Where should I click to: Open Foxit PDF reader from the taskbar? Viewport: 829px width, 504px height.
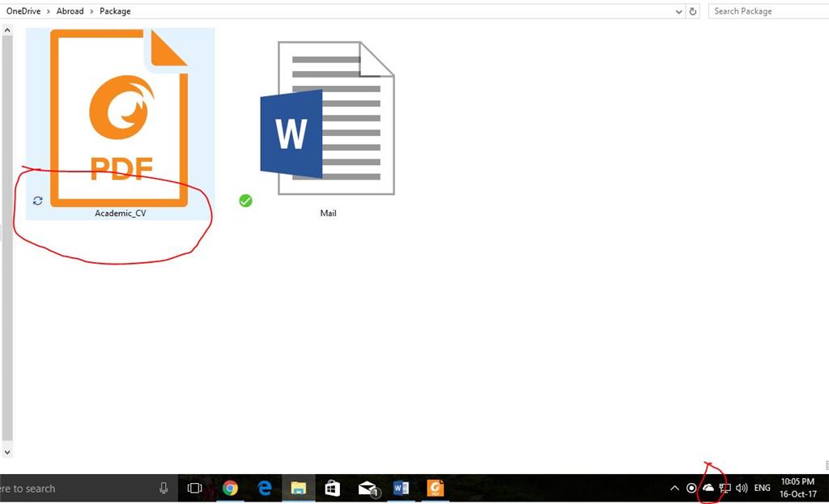435,488
